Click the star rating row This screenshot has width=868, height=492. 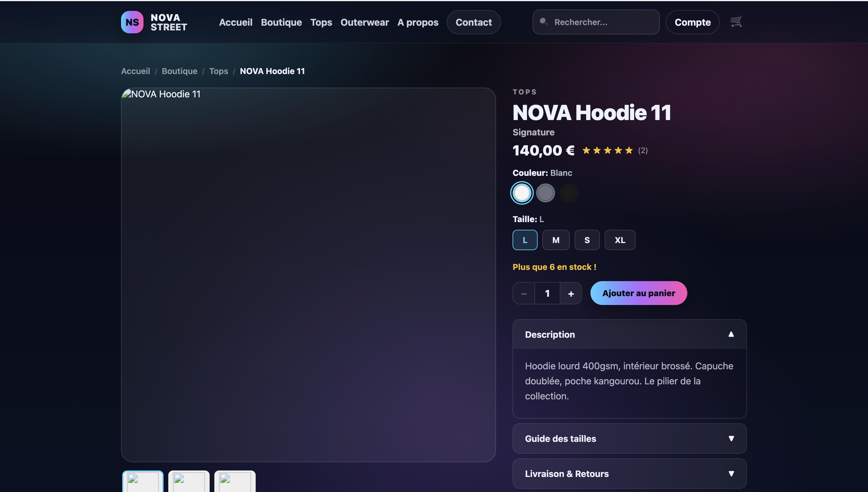[607, 150]
